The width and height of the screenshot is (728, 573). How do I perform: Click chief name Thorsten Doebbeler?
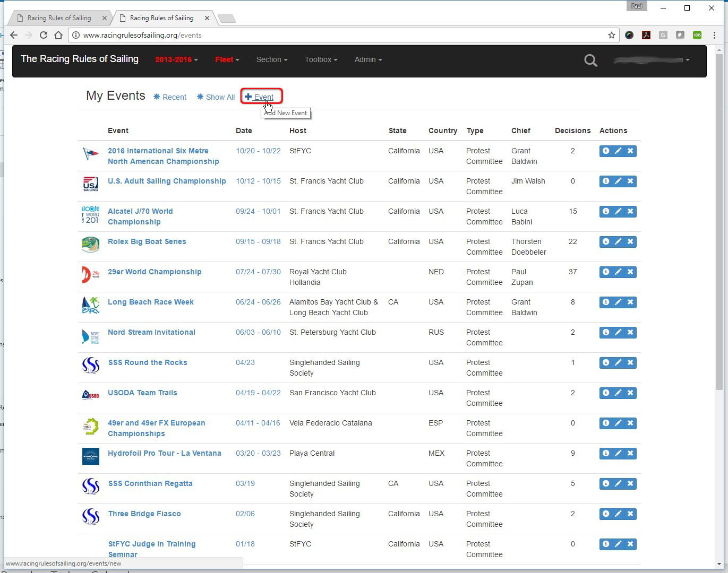tap(528, 247)
